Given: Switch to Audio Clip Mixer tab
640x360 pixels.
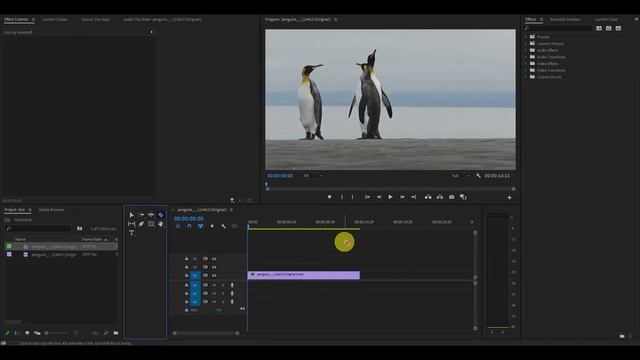Looking at the screenshot, I should click(x=162, y=19).
